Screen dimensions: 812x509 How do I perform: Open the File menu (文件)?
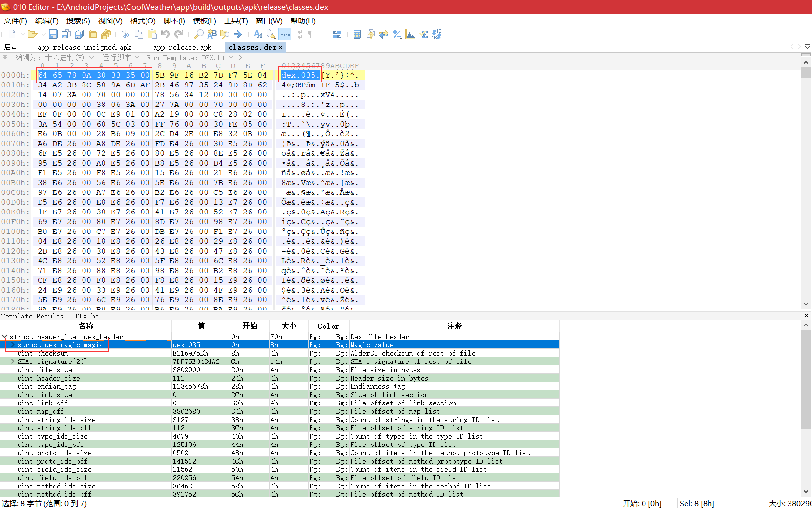16,21
